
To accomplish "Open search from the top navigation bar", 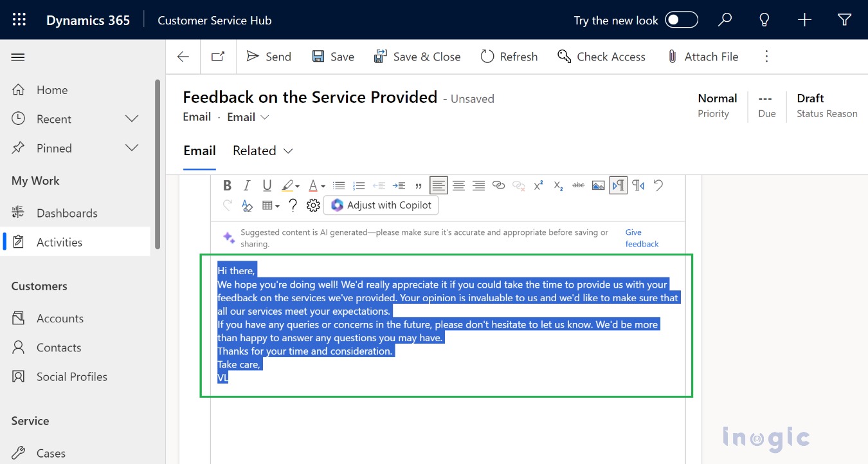I will pyautogui.click(x=725, y=20).
